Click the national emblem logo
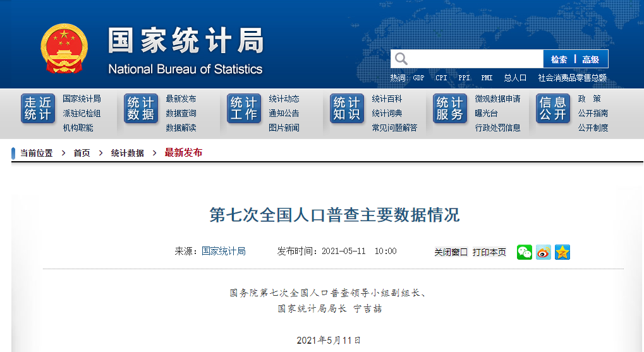 point(64,49)
